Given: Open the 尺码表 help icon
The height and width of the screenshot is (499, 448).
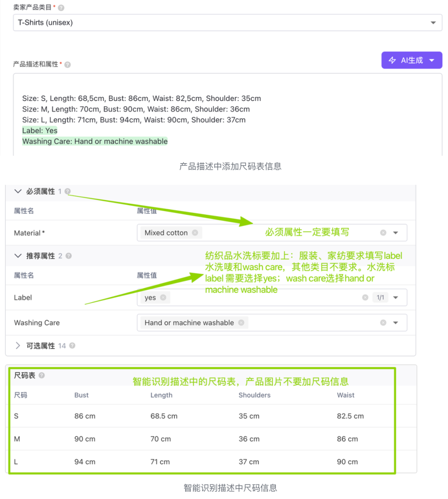Looking at the screenshot, I should 41,375.
